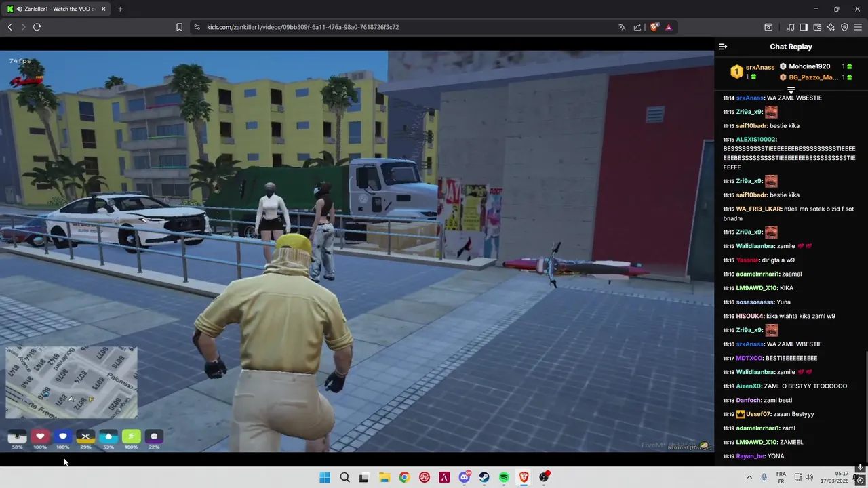Open a new browser tab
This screenshot has height=488, width=868.
point(120,9)
